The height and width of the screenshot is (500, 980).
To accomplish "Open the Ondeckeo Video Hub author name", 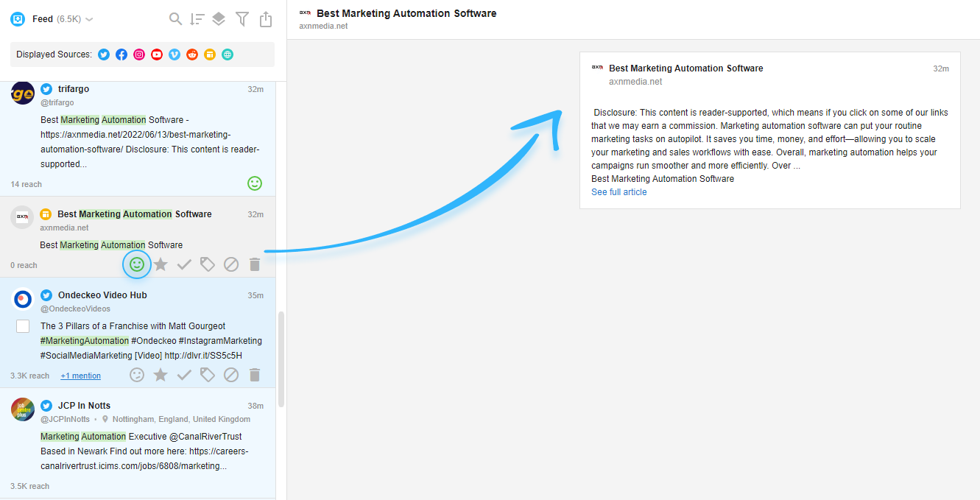I will (x=102, y=295).
